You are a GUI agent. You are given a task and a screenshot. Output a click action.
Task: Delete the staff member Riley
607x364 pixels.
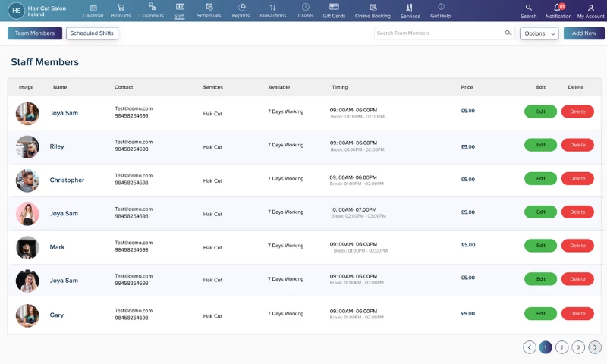(x=577, y=145)
